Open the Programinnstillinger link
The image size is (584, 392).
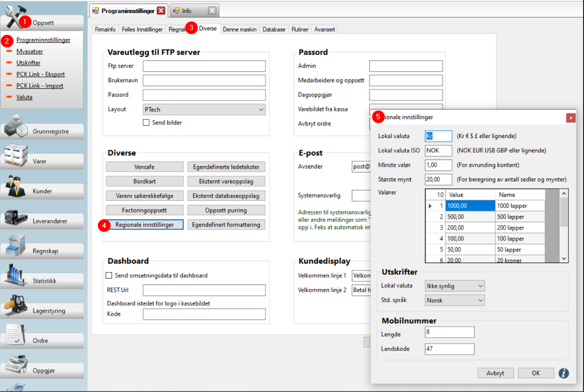(43, 40)
